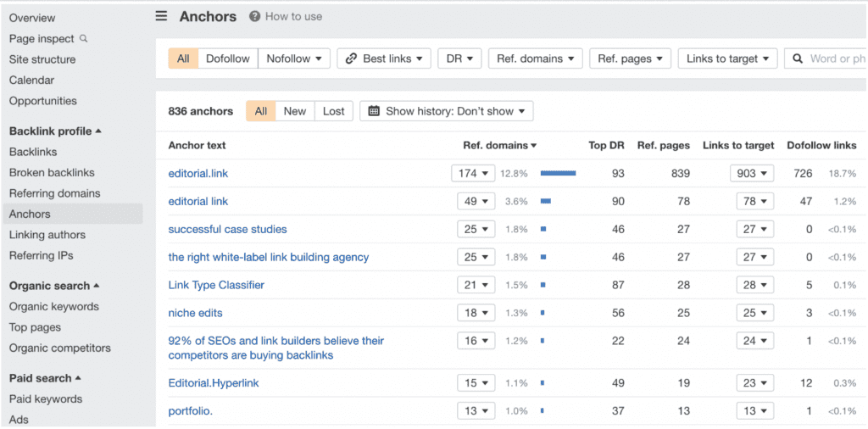Open the Links to target filter dropdown
Viewport: 868px width, 429px height.
727,58
